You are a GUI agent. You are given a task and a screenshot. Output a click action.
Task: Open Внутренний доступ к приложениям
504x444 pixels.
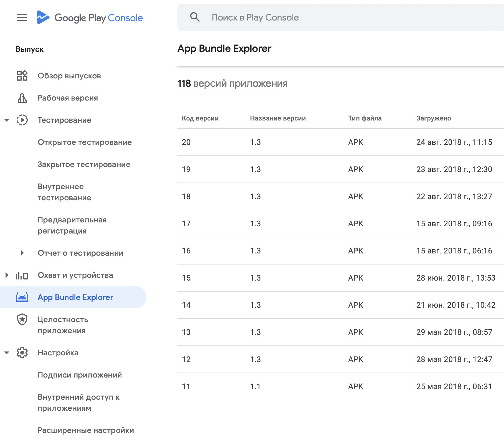(x=79, y=402)
